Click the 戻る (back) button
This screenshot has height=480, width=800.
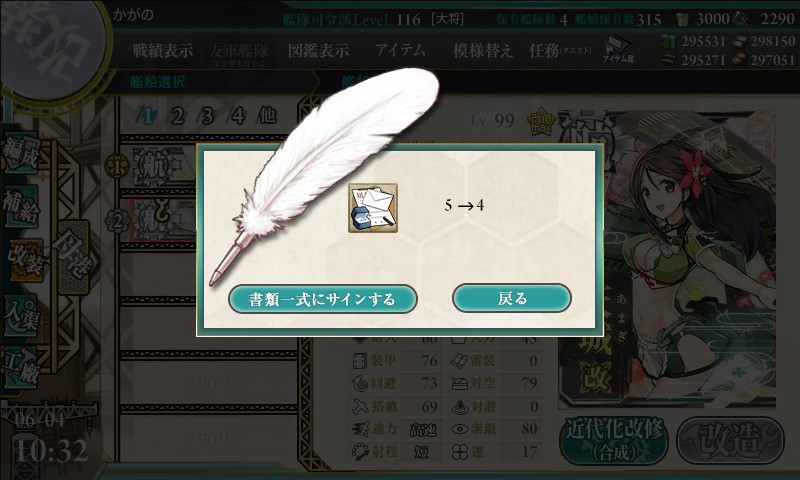tap(512, 298)
